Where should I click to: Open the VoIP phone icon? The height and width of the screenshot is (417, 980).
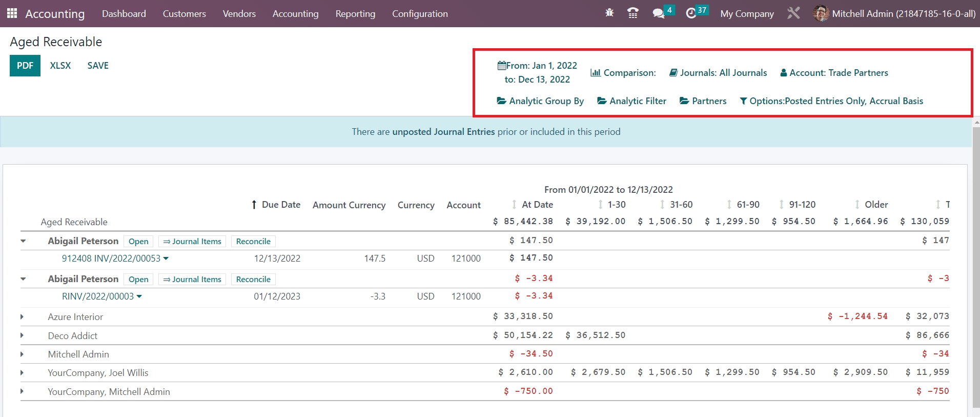click(x=633, y=13)
